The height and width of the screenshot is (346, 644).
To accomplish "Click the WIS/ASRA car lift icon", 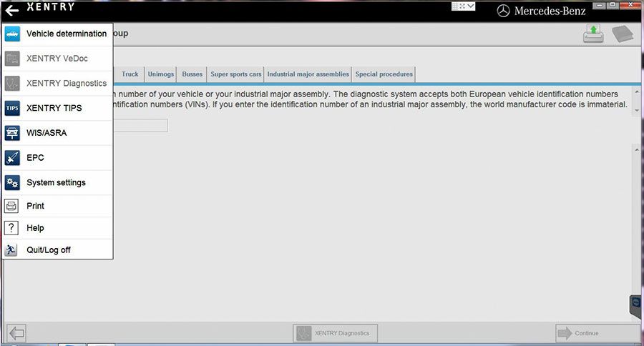I will (12, 133).
